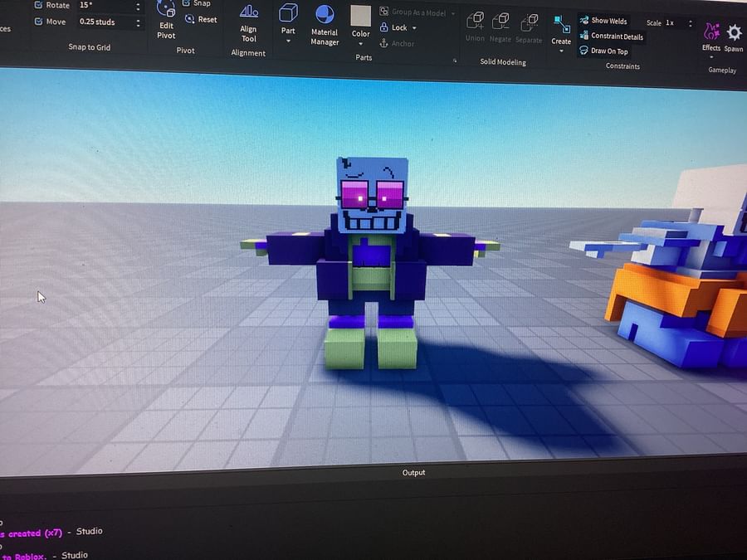Image resolution: width=747 pixels, height=560 pixels.
Task: Click the Lock tool padlock icon
Action: [383, 27]
